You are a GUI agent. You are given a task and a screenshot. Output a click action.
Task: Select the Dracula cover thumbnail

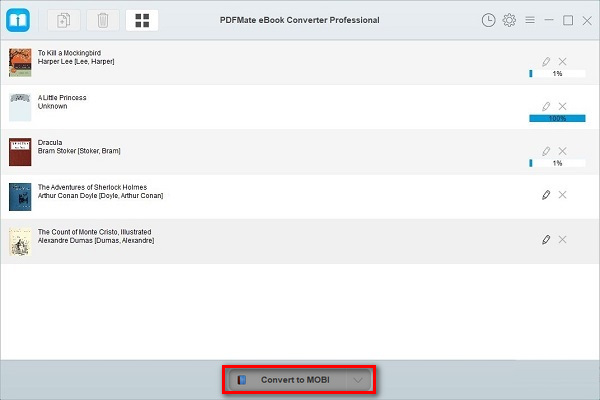pos(20,152)
